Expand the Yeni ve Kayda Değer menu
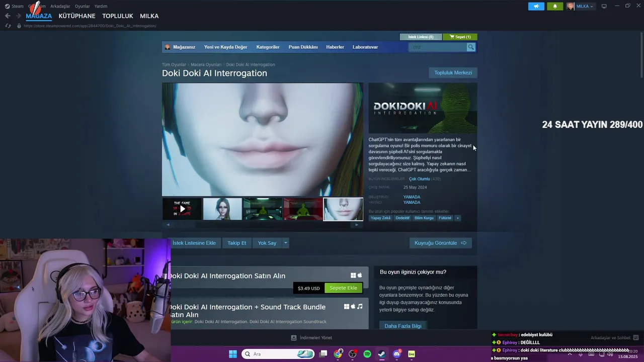This screenshot has width=644, height=362. click(225, 47)
